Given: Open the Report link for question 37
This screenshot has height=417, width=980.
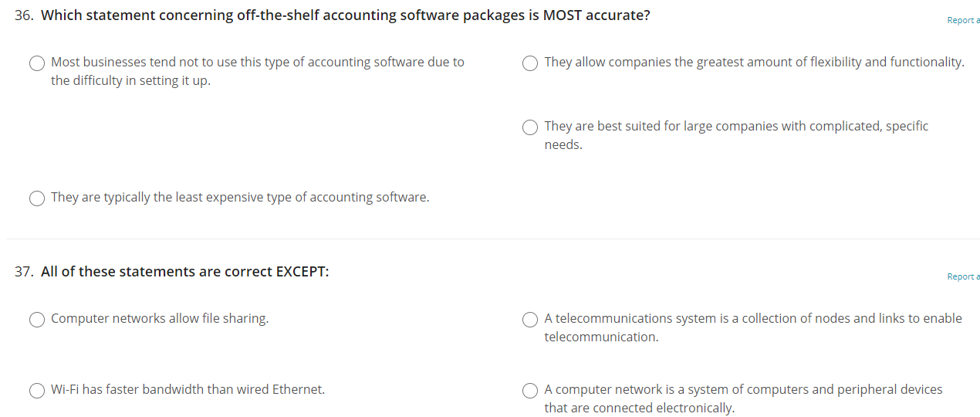Looking at the screenshot, I should coord(963,276).
